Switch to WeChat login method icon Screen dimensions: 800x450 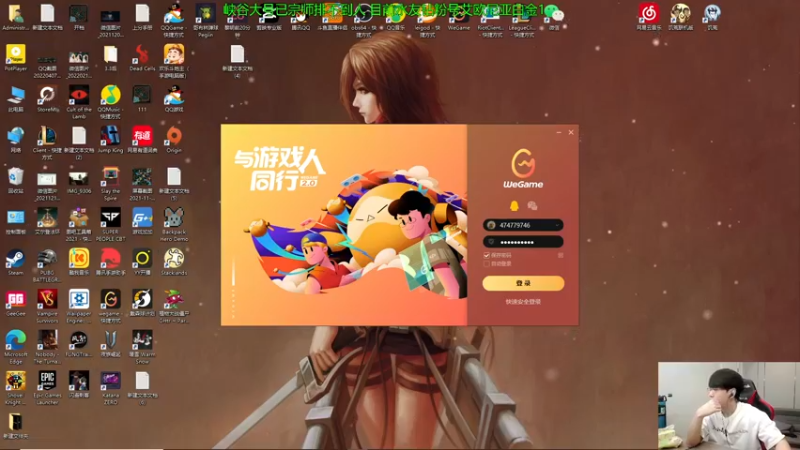pos(532,206)
